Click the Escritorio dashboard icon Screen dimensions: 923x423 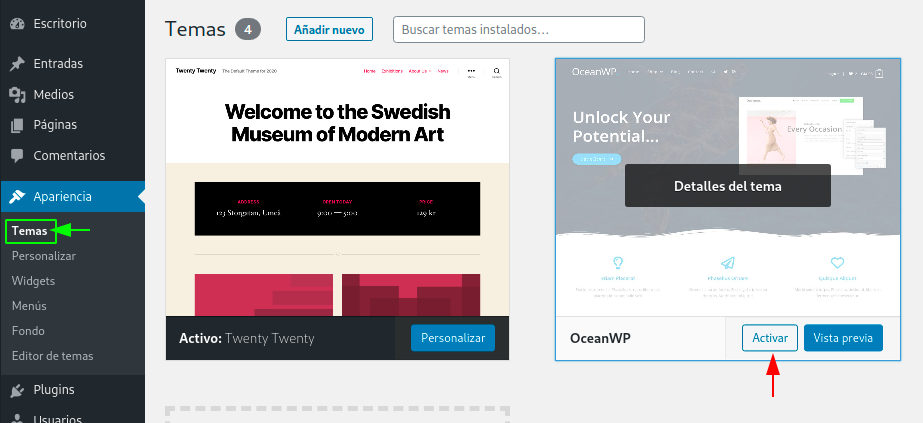(17, 24)
